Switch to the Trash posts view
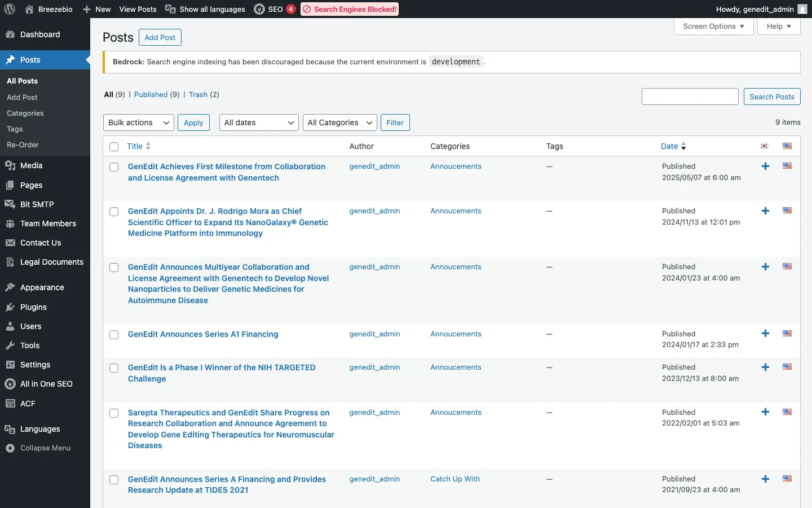Viewport: 812px width, 508px height. point(198,95)
